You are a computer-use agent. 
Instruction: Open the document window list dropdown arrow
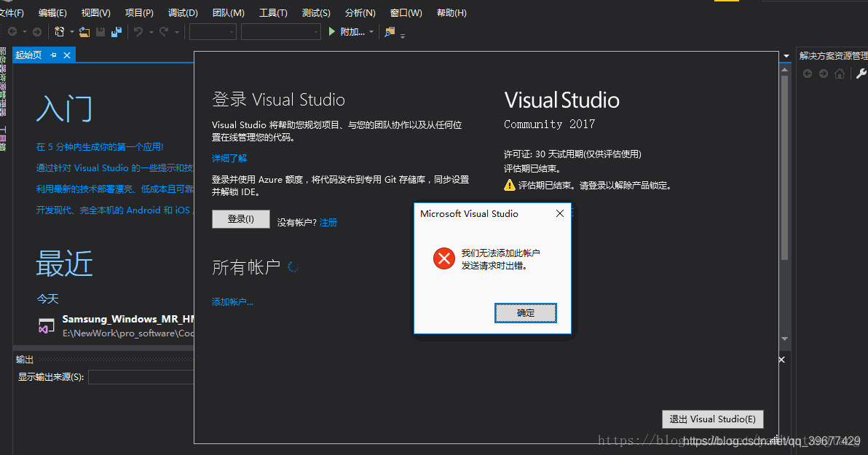(786, 56)
